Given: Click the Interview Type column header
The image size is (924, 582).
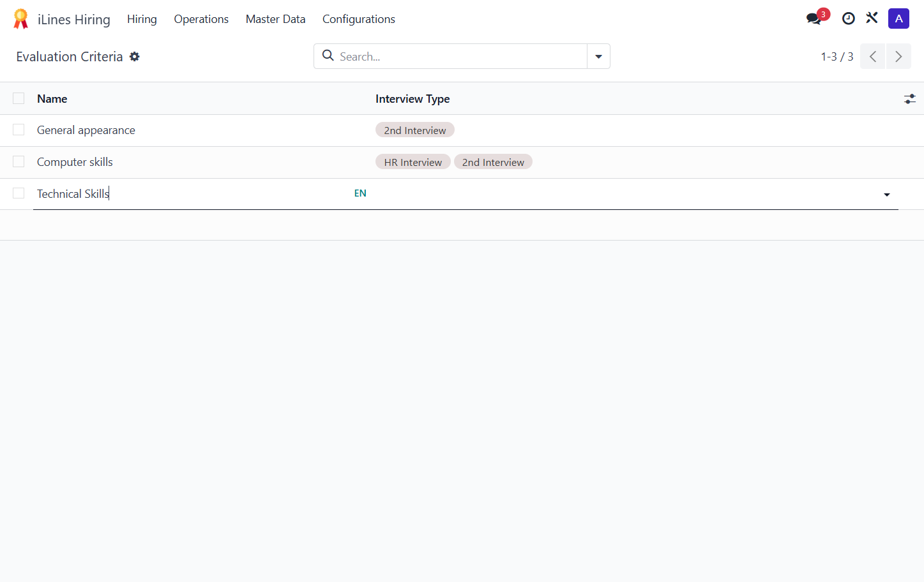Looking at the screenshot, I should [x=413, y=99].
